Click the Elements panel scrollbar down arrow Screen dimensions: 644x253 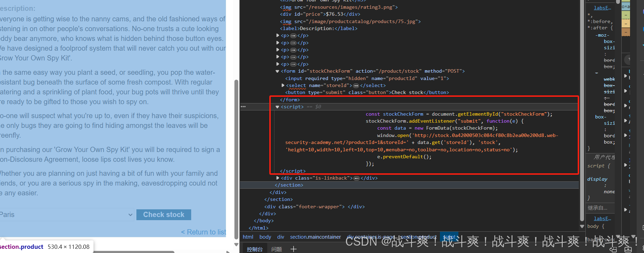coord(582,226)
